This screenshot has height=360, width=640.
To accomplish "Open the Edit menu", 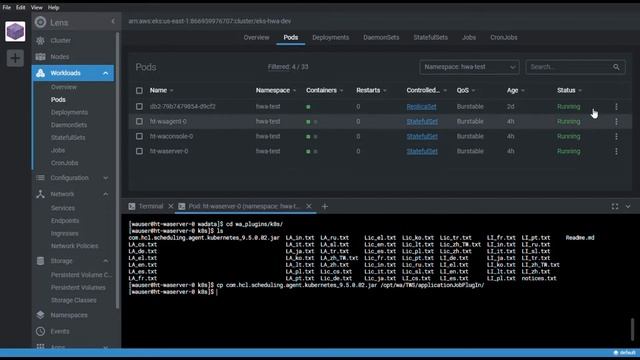I will coord(20,7).
